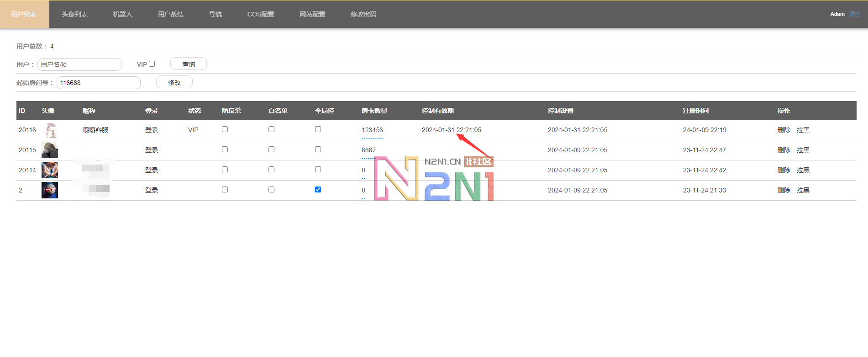The height and width of the screenshot is (357, 868).
Task: Enable 防反杀 checkbox for user 20116
Action: click(225, 129)
